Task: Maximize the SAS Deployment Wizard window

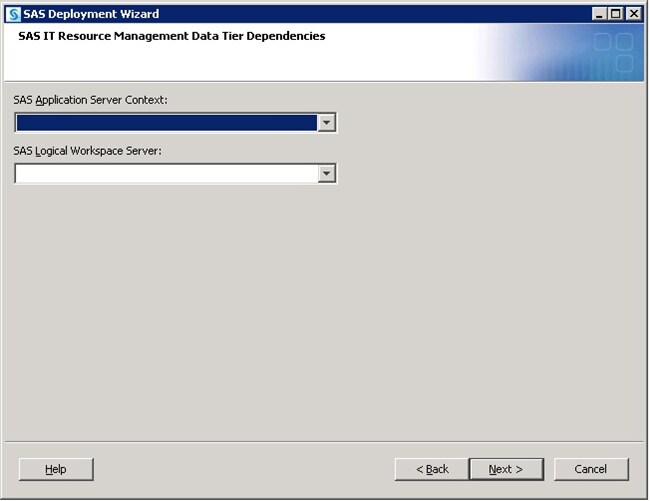Action: tap(616, 14)
